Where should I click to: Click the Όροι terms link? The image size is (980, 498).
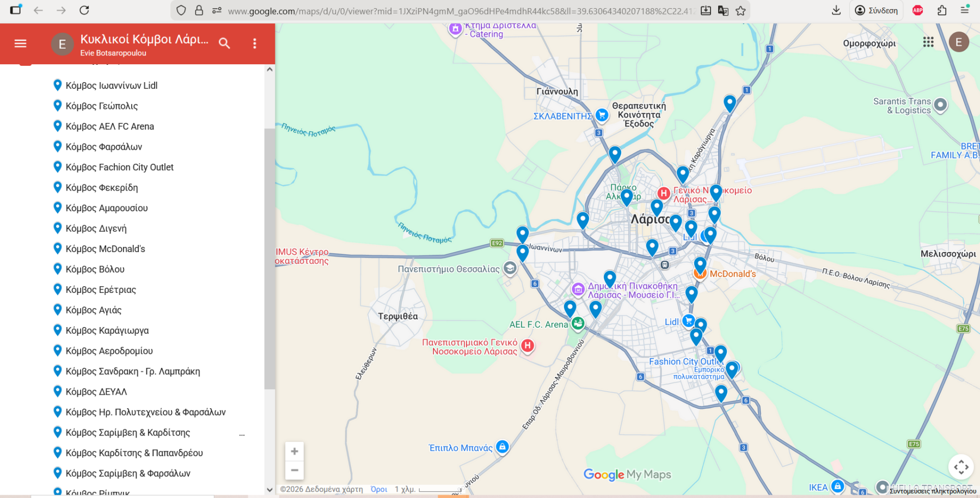coord(378,489)
